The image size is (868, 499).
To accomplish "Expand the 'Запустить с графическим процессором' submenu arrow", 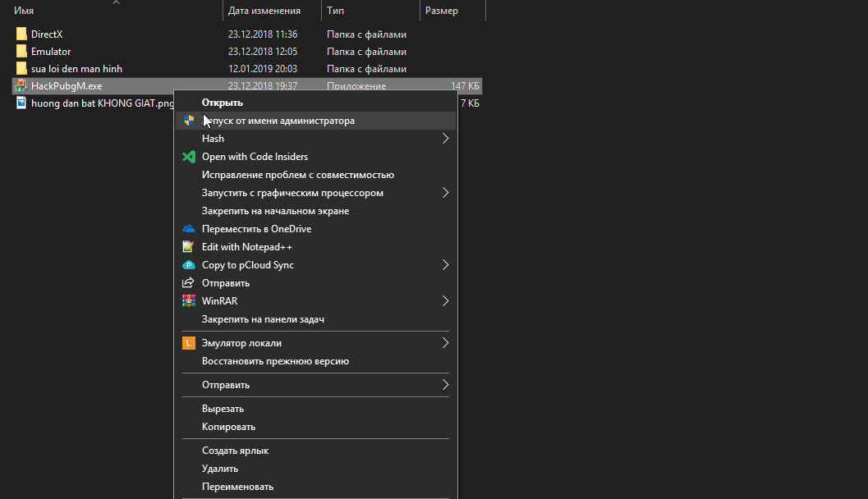I will [x=445, y=193].
